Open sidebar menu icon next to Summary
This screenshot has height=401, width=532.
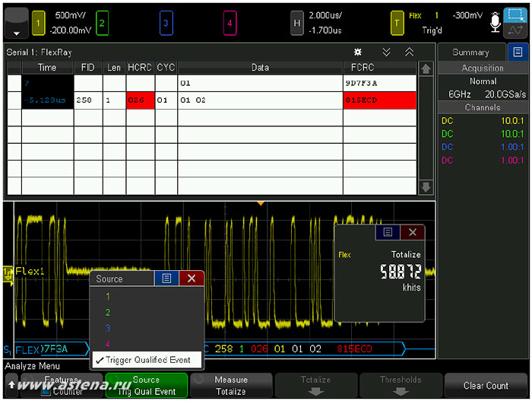pyautogui.click(x=518, y=53)
